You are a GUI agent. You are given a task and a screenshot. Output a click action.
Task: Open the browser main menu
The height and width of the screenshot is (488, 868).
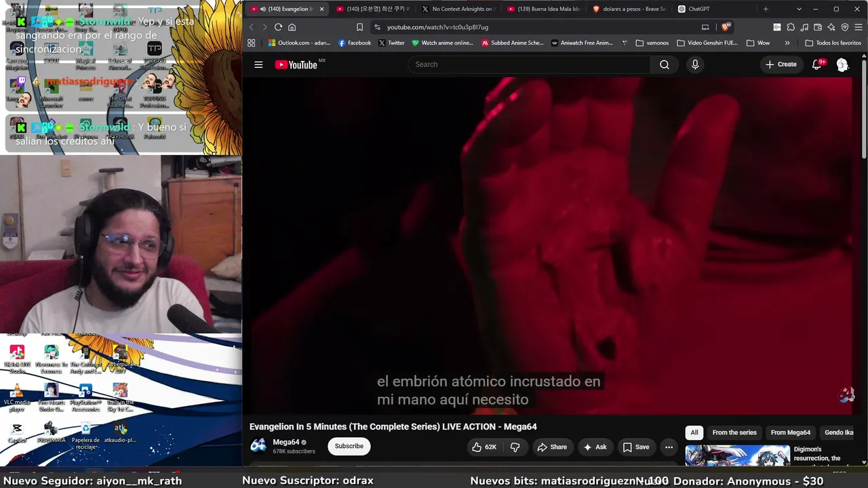(859, 27)
